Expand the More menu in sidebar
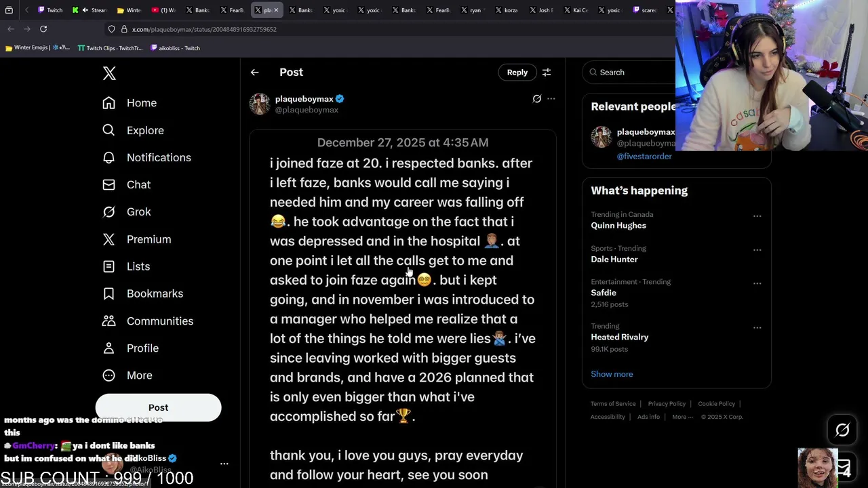 [127, 375]
